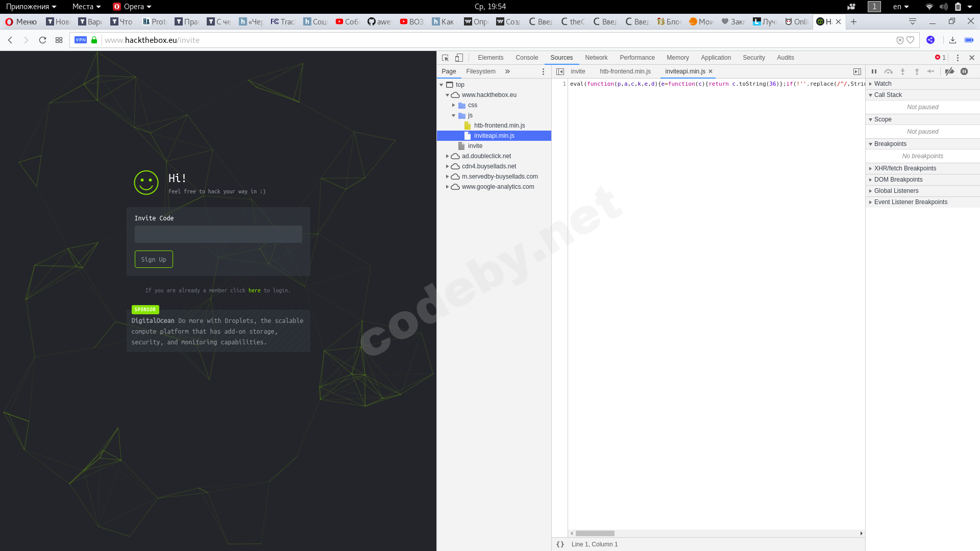Click the Sign Up button
Screen dimensions: 980x551
[154, 259]
